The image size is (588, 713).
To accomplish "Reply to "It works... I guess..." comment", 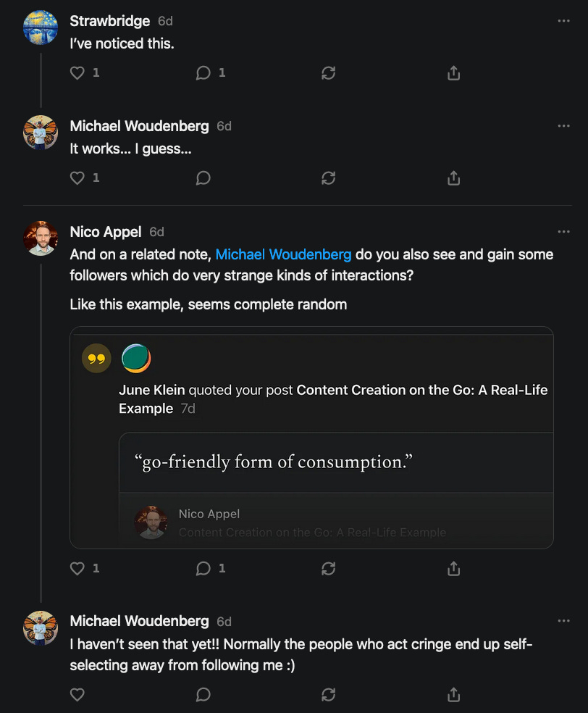I will 203,178.
